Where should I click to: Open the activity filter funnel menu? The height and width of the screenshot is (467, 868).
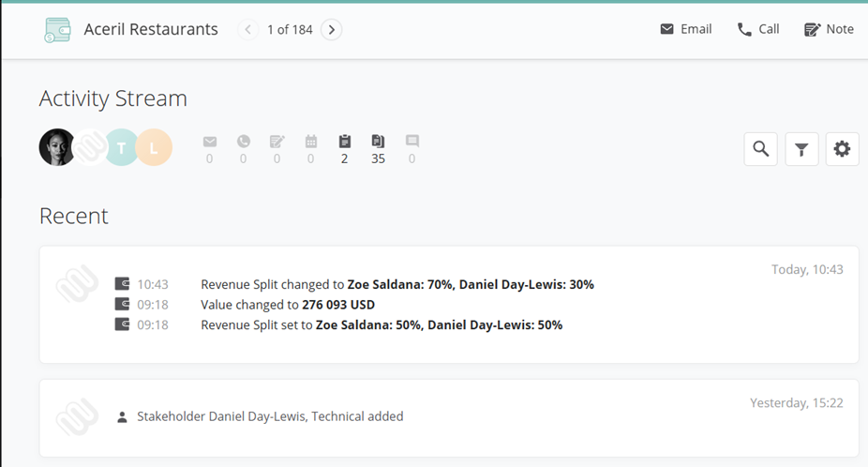[x=801, y=149]
